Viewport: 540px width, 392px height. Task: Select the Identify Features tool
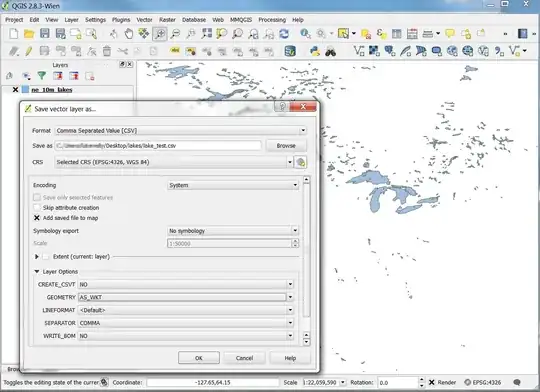click(x=305, y=34)
